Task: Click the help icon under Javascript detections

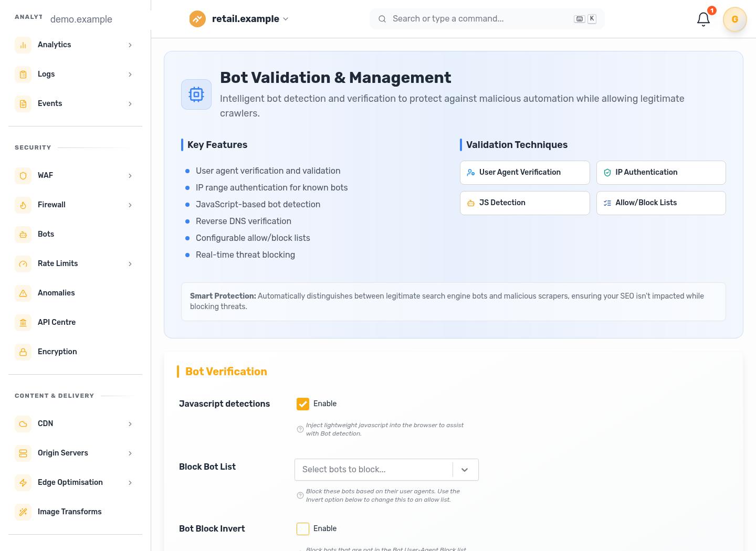Action: tap(300, 429)
